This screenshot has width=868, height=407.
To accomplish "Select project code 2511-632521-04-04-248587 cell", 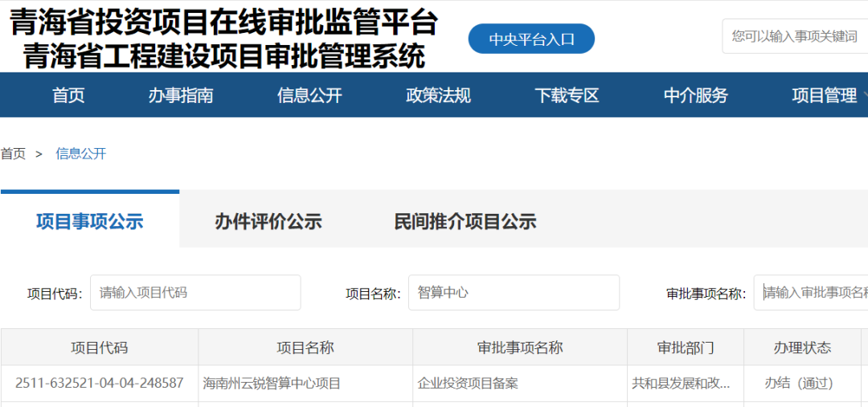I will click(x=99, y=384).
